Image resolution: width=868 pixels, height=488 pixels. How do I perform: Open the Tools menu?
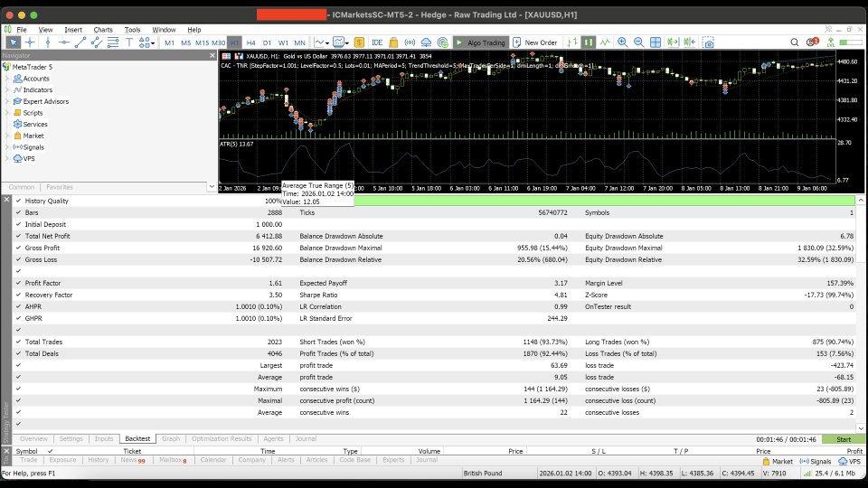pyautogui.click(x=132, y=30)
